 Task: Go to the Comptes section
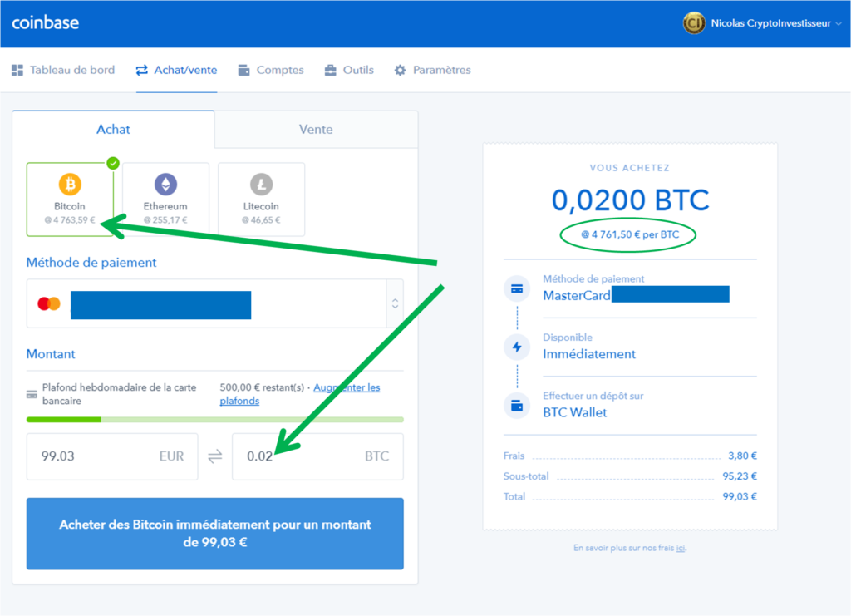point(271,70)
